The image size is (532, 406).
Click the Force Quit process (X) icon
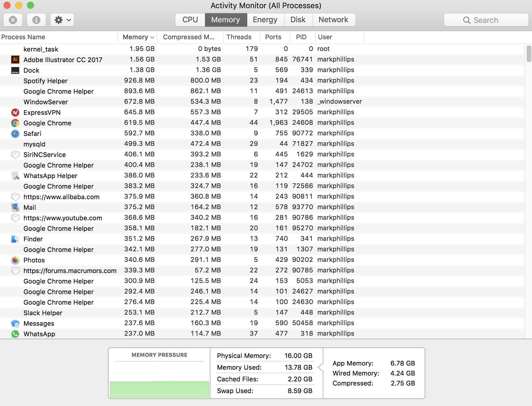(x=13, y=20)
